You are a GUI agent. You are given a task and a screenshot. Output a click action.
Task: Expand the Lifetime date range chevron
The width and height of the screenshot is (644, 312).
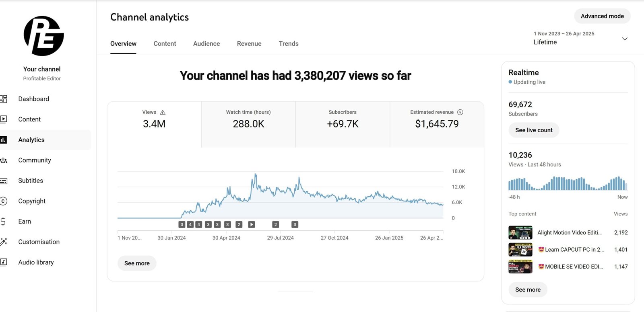coord(625,39)
